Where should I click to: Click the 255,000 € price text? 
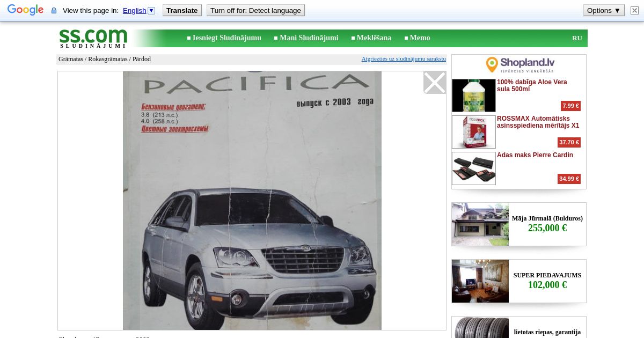[x=547, y=228]
